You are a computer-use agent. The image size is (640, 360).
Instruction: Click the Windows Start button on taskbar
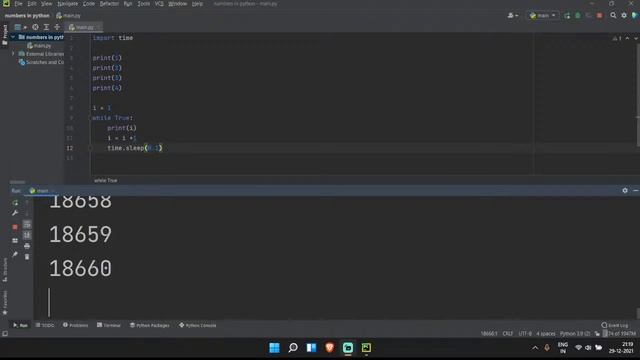pos(274,348)
